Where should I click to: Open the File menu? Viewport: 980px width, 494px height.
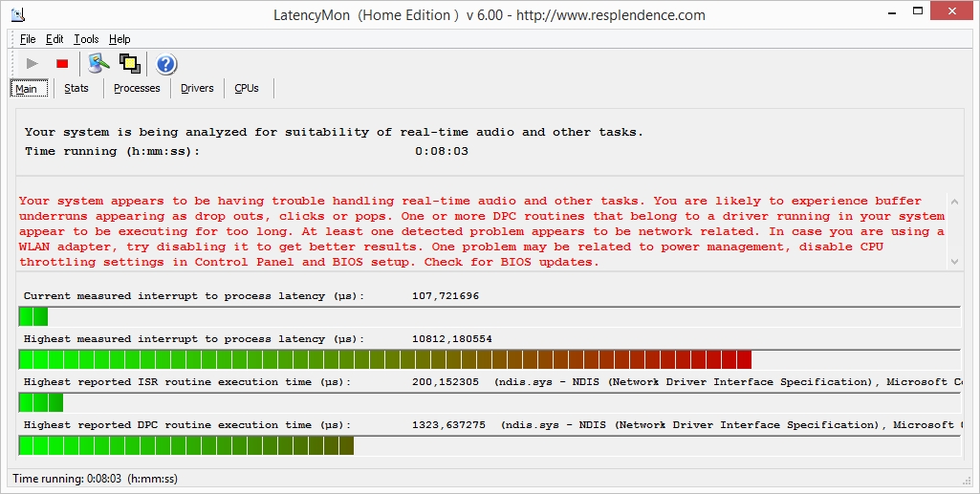pyautogui.click(x=28, y=39)
